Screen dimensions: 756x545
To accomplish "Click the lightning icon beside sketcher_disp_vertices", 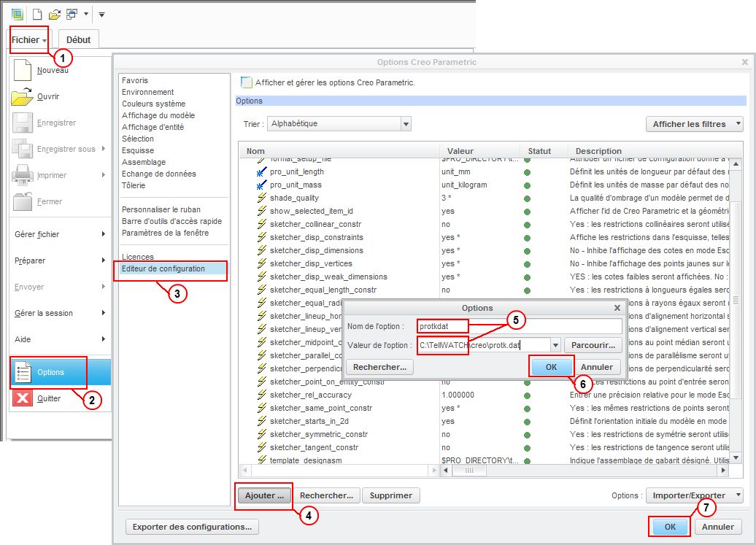I will coord(261,263).
